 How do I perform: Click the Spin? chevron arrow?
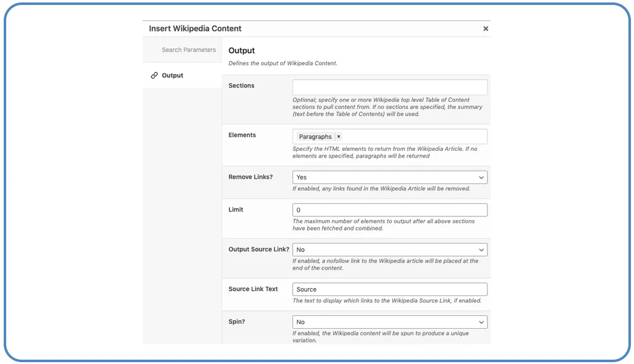coord(482,322)
